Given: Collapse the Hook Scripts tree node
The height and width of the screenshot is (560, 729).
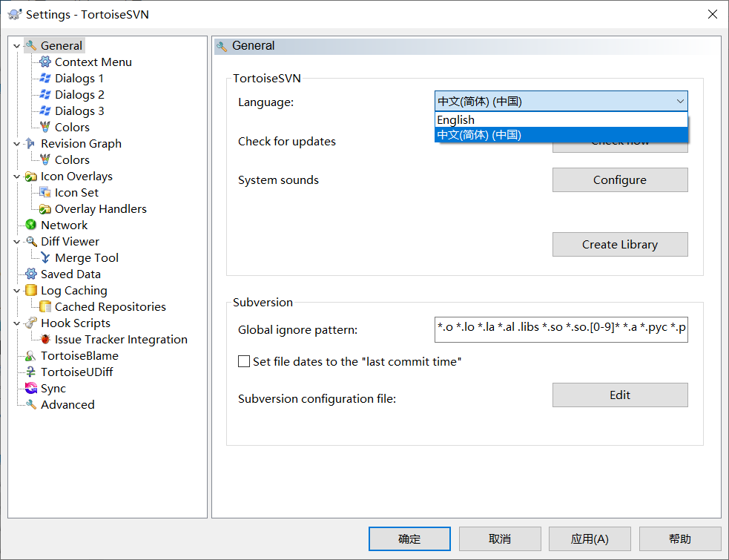Looking at the screenshot, I should (x=17, y=323).
